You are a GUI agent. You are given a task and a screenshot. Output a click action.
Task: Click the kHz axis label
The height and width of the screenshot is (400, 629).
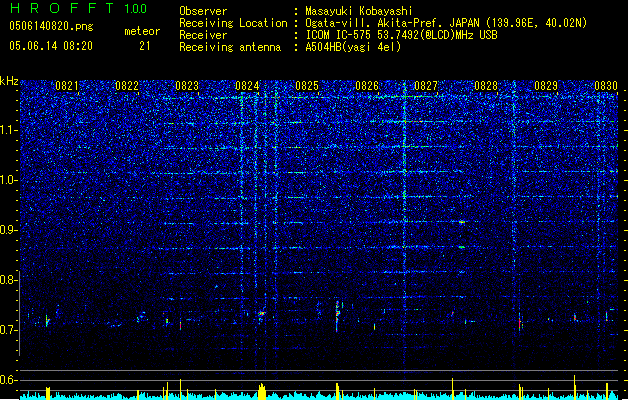[x=9, y=81]
